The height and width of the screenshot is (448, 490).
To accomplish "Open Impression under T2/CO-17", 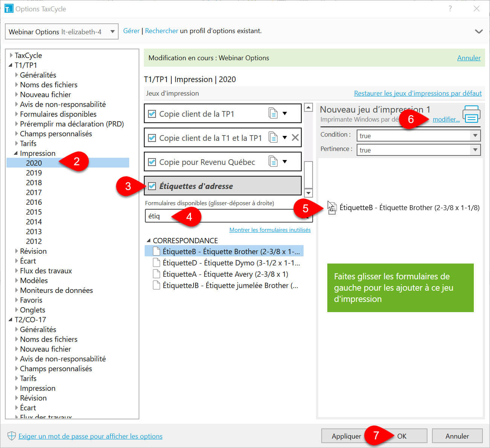I will [x=38, y=388].
